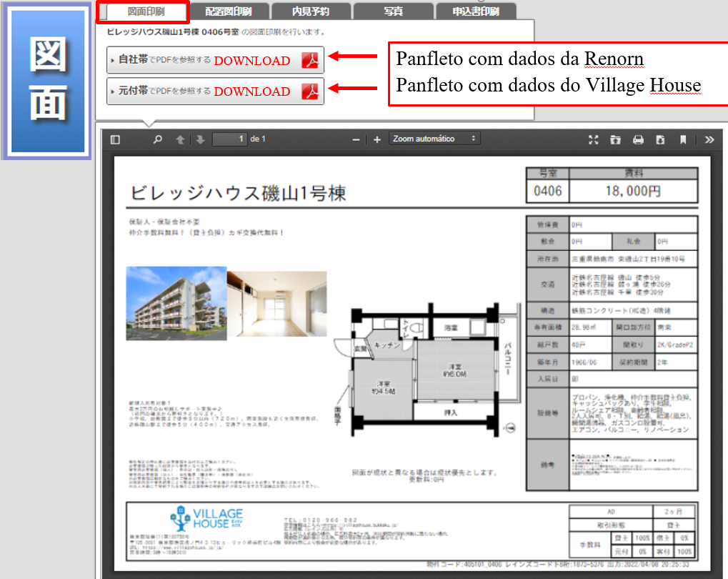Switch to the 配置図印刷 tab

[x=228, y=11]
